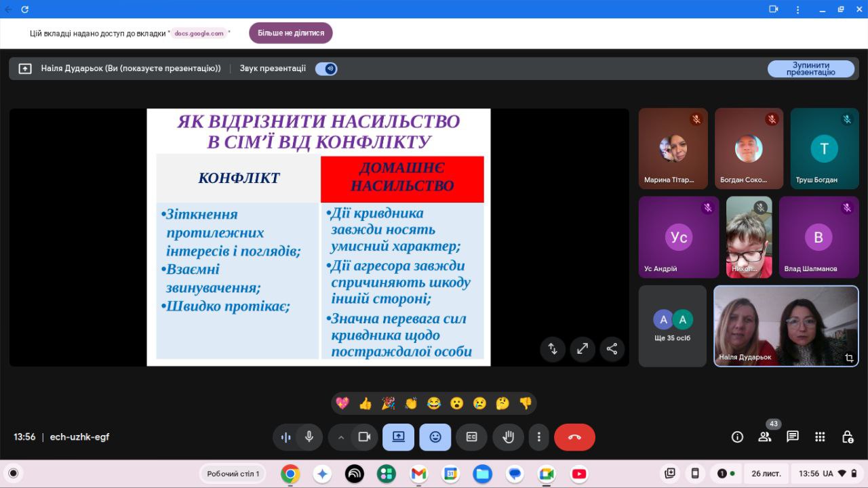
Task: Turn on closed captions
Action: tap(471, 437)
